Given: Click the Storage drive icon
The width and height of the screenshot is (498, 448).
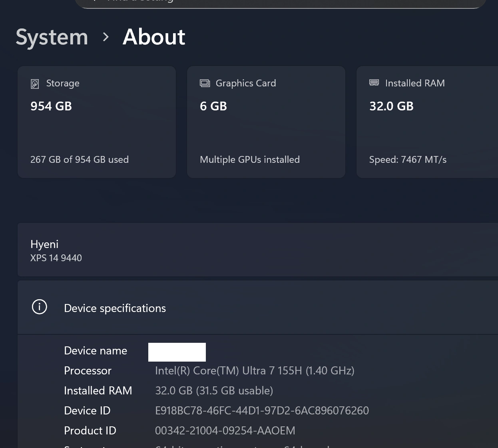Looking at the screenshot, I should point(35,84).
